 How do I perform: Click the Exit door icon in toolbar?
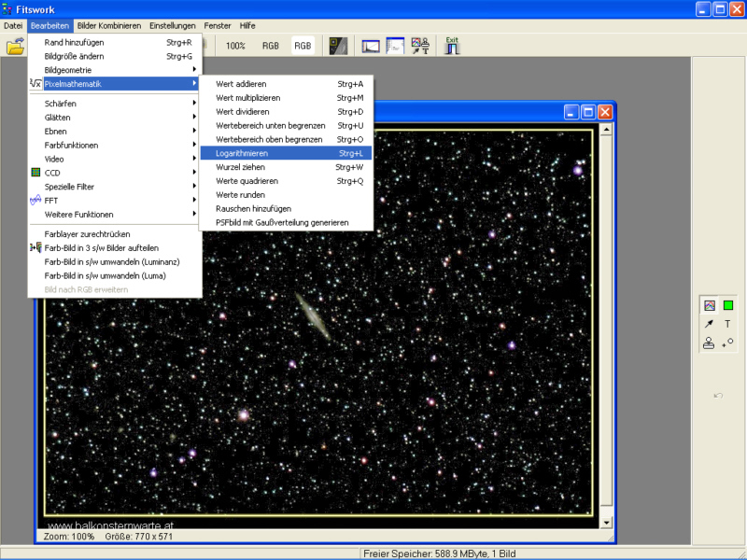click(452, 45)
